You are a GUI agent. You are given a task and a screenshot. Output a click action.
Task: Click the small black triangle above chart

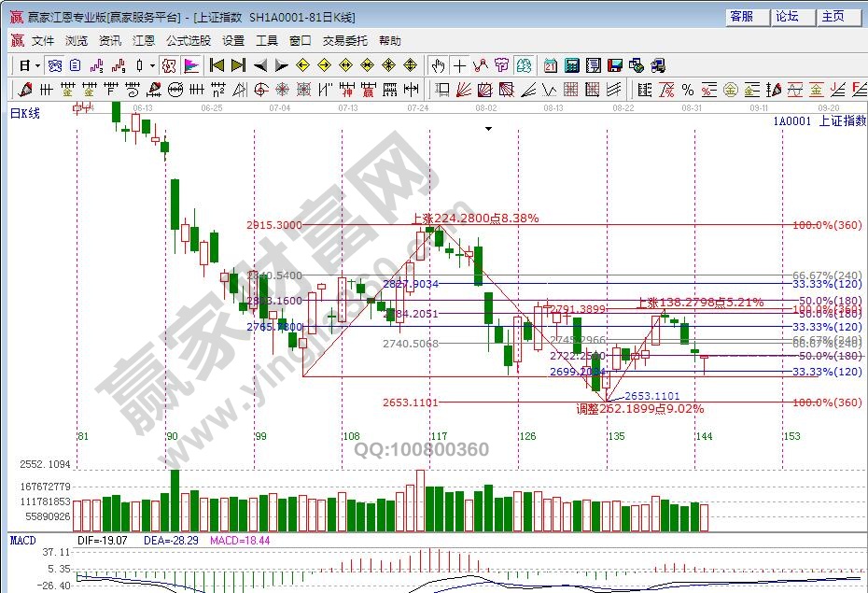click(487, 130)
